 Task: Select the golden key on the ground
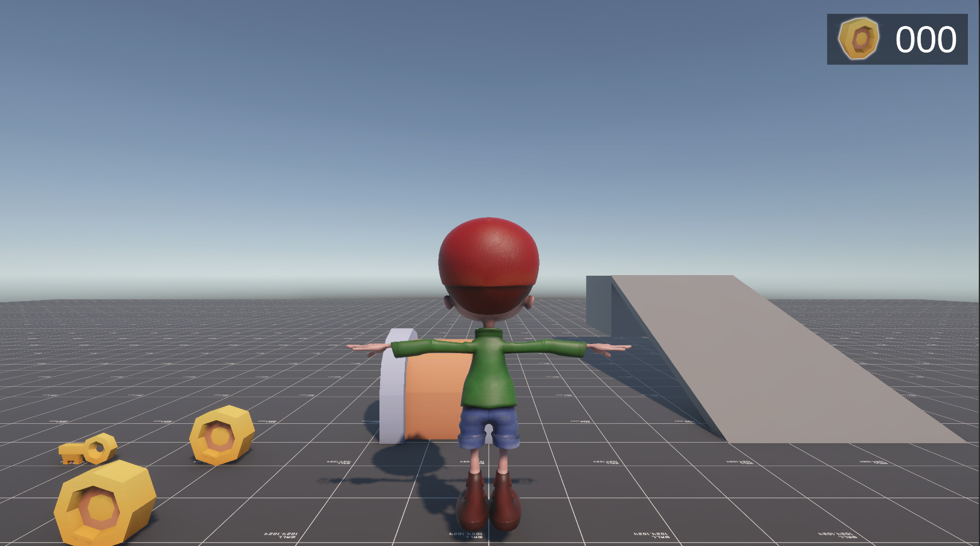pos(88,449)
